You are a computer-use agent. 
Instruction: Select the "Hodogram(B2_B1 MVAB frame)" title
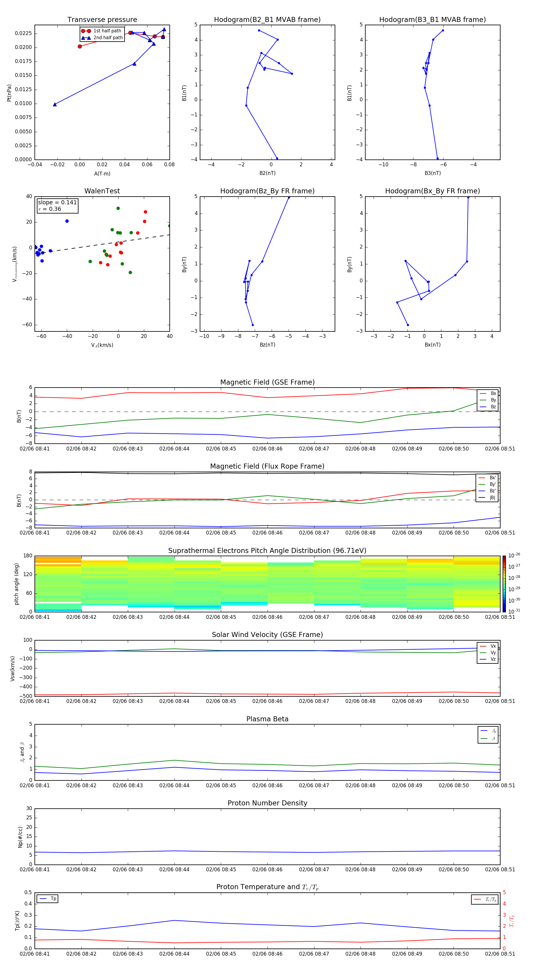tap(267, 20)
